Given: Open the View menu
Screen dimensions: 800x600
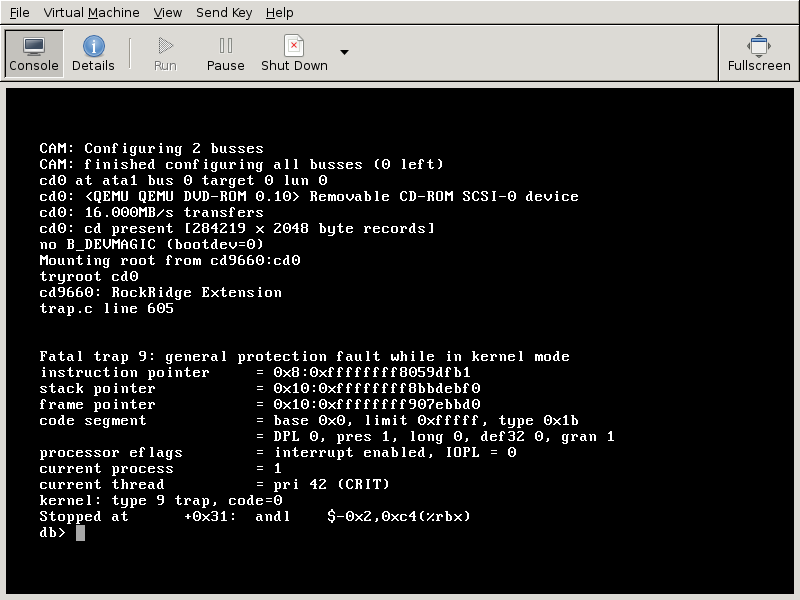Looking at the screenshot, I should pyautogui.click(x=167, y=12).
